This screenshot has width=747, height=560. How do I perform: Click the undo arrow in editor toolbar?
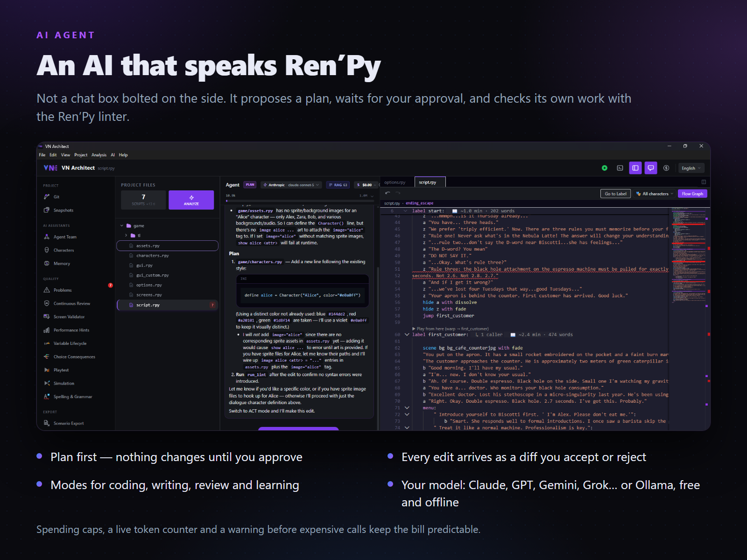point(388,193)
